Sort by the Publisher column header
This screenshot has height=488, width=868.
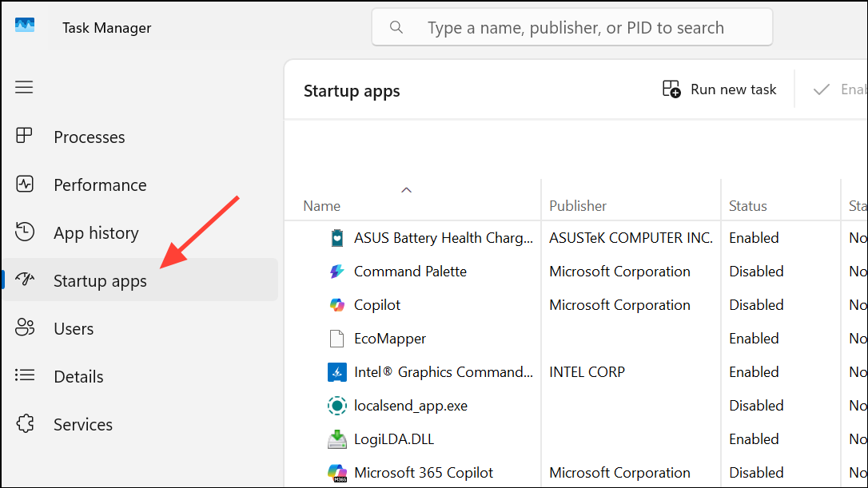[x=578, y=205]
